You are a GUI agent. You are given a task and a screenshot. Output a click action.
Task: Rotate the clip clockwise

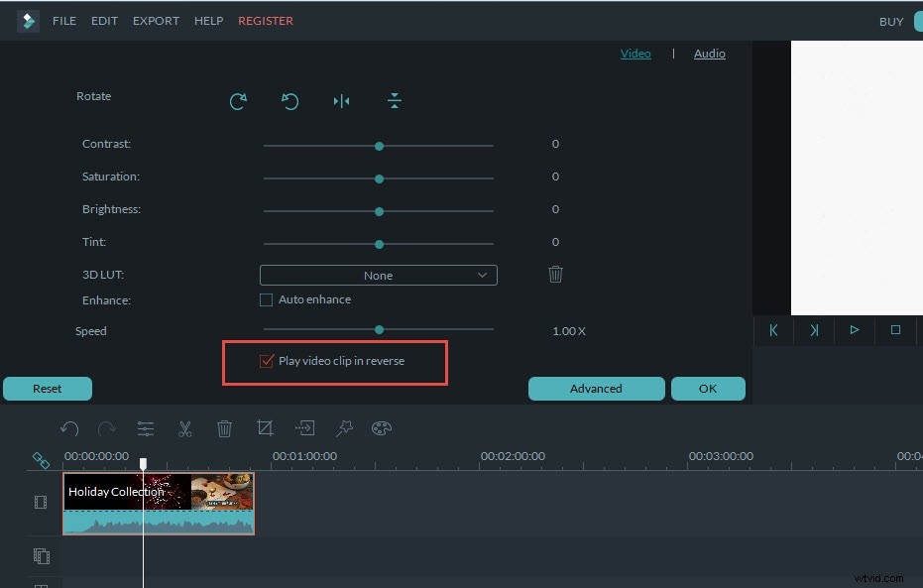pos(238,100)
